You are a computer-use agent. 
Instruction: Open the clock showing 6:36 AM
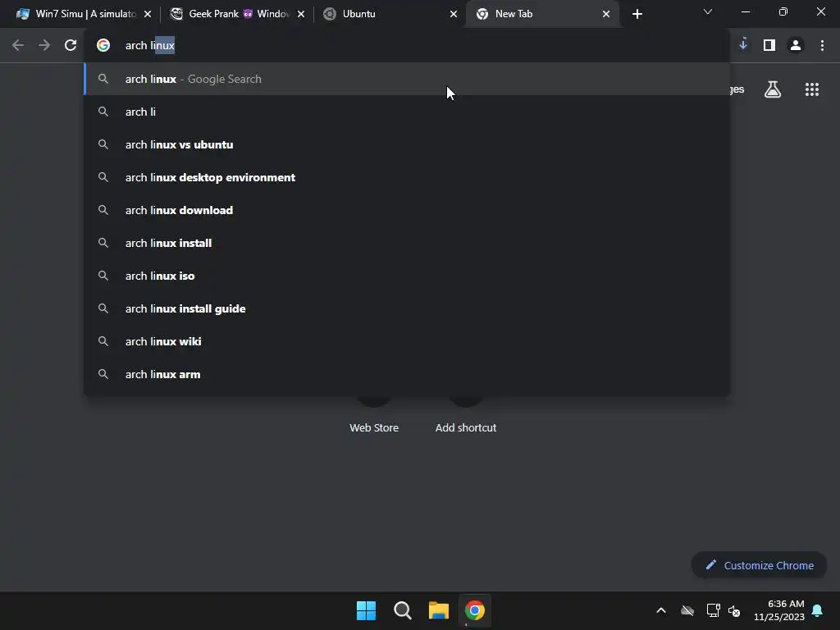(779, 610)
